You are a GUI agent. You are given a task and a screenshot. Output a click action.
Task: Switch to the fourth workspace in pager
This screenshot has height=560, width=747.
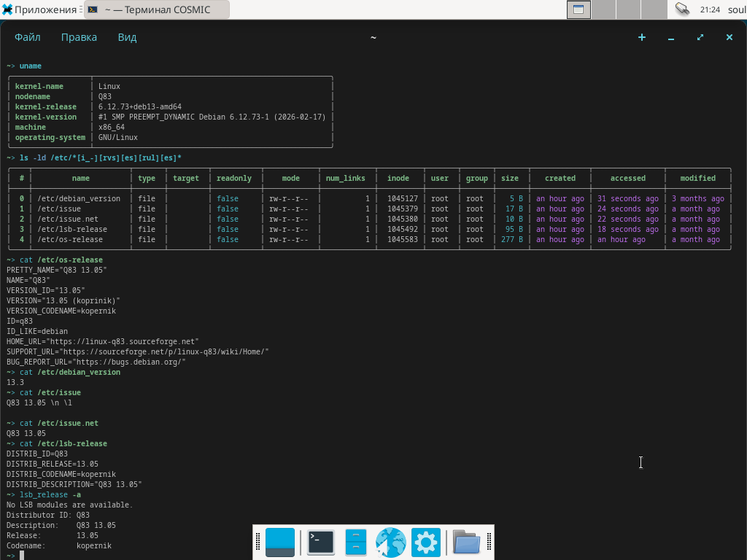coord(654,9)
